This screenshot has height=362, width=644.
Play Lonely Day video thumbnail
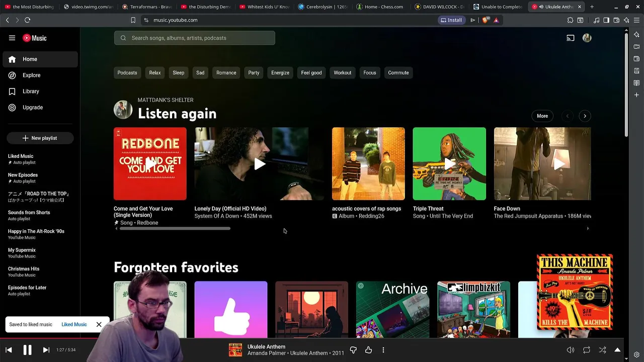(x=259, y=163)
